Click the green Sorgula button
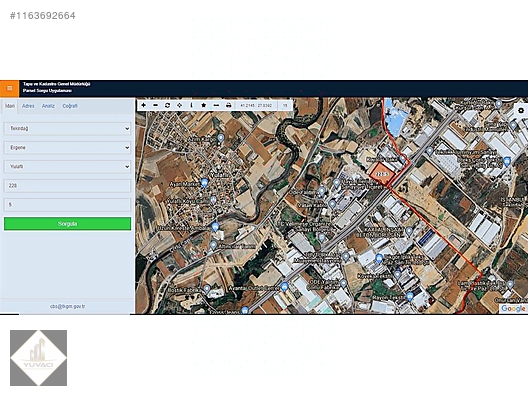Image resolution: width=528 pixels, height=396 pixels. 67,224
